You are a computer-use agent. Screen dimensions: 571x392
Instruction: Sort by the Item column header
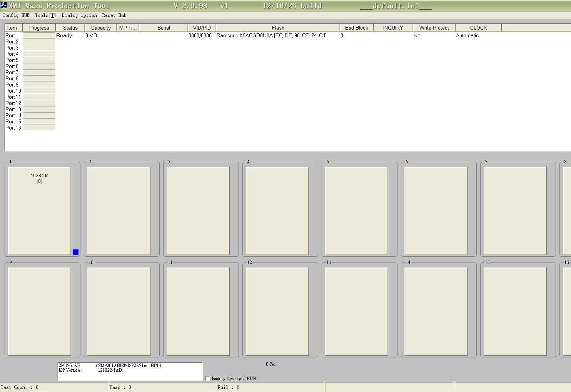coord(13,28)
